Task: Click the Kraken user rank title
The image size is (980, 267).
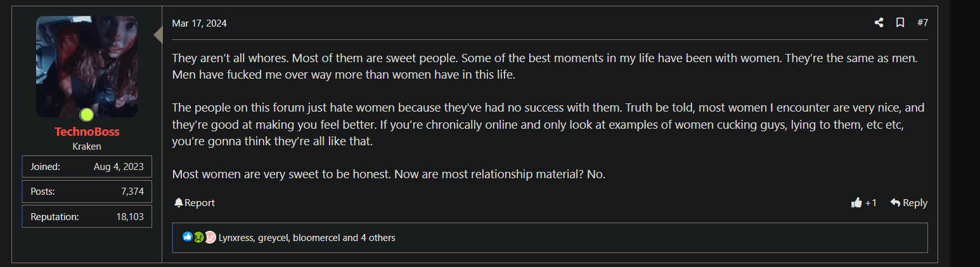Action: click(x=87, y=146)
